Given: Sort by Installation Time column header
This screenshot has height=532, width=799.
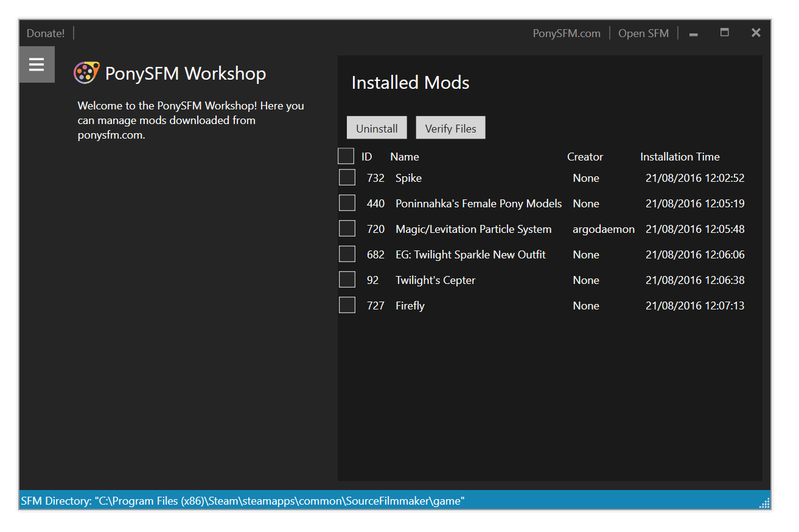Looking at the screenshot, I should tap(680, 157).
